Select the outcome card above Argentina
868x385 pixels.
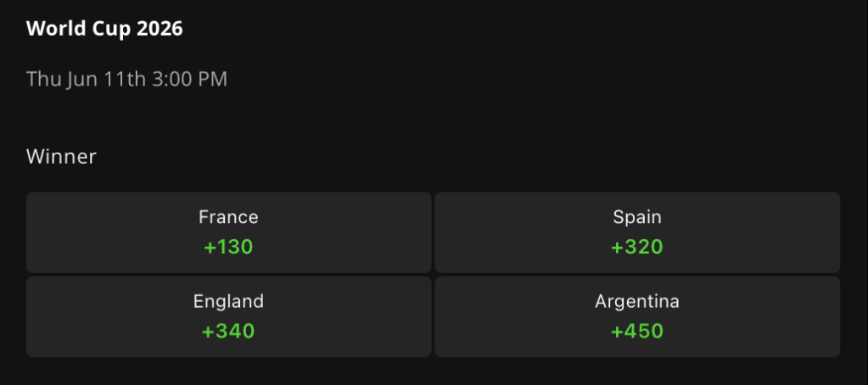(637, 232)
